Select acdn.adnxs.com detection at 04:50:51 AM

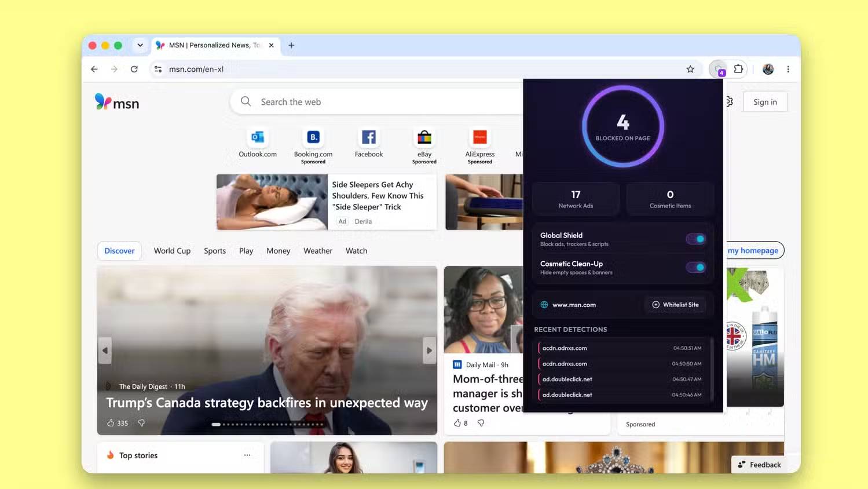pyautogui.click(x=621, y=348)
